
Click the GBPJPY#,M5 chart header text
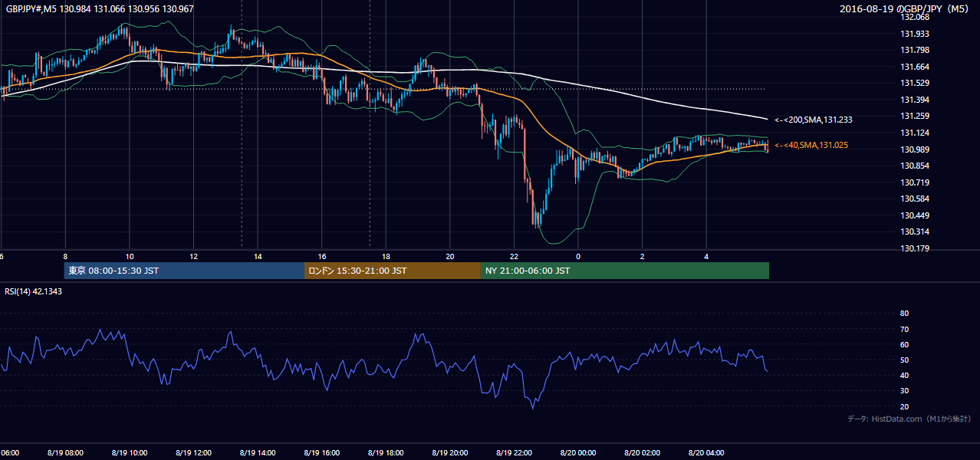100,8
